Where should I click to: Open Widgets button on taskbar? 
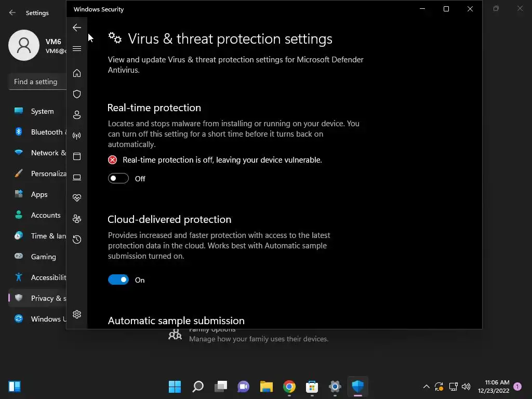pyautogui.click(x=15, y=387)
